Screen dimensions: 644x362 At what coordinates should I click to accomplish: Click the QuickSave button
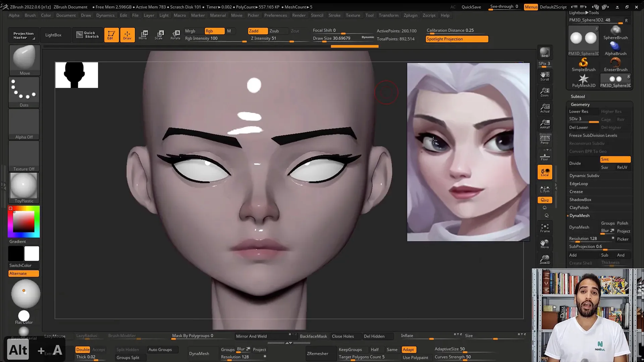point(471,7)
